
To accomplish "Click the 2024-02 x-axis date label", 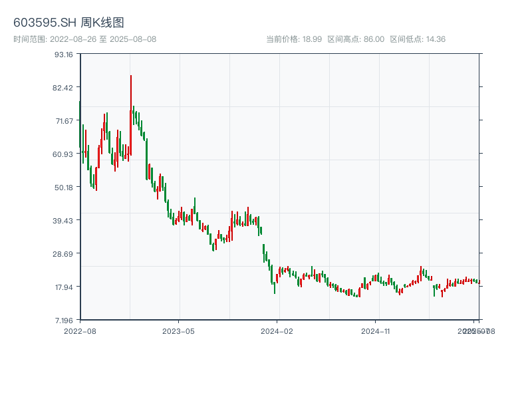I will 277,331.
